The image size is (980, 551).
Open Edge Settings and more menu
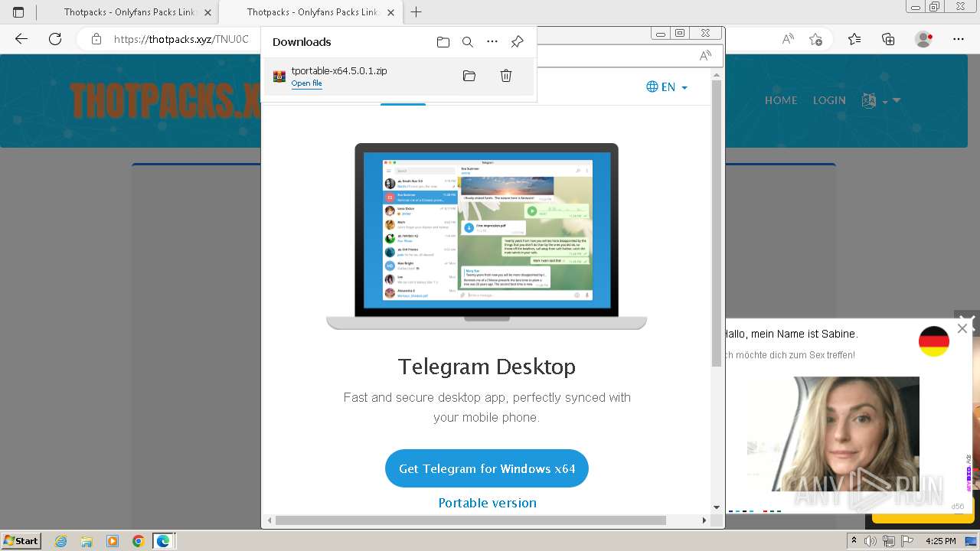pos(959,39)
